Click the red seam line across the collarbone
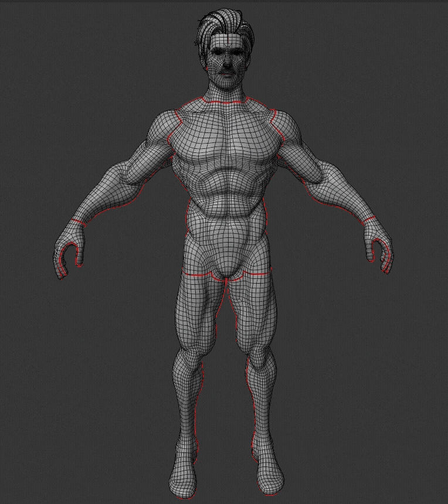Screen dimensions: 448x504 pyautogui.click(x=226, y=103)
